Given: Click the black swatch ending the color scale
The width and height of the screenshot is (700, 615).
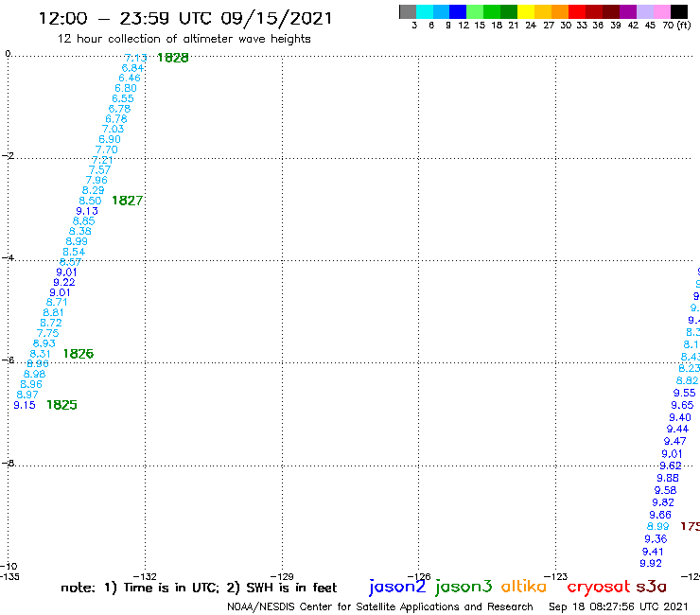Looking at the screenshot, I should pos(678,11).
